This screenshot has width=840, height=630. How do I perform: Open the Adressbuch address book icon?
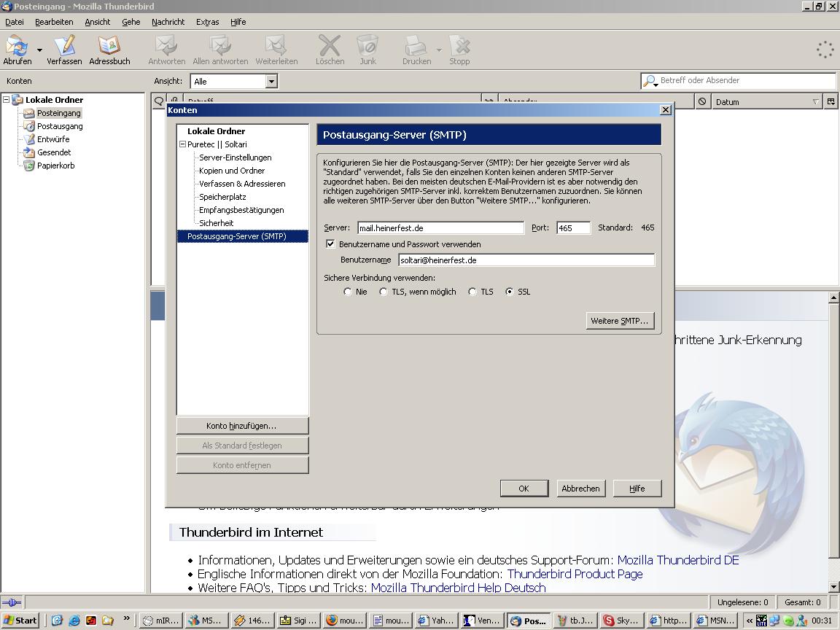[109, 50]
